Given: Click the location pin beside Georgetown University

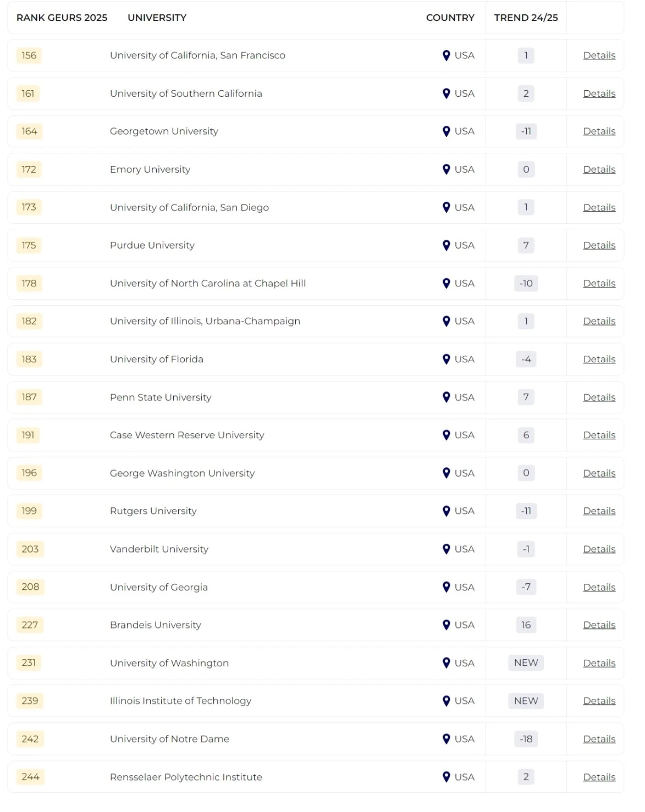Looking at the screenshot, I should pyautogui.click(x=447, y=131).
